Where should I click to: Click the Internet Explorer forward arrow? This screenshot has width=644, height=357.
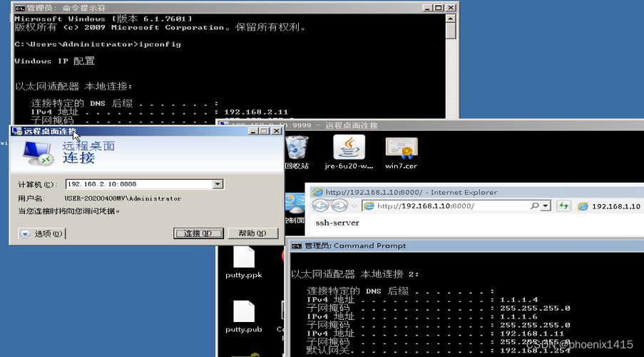(x=339, y=206)
